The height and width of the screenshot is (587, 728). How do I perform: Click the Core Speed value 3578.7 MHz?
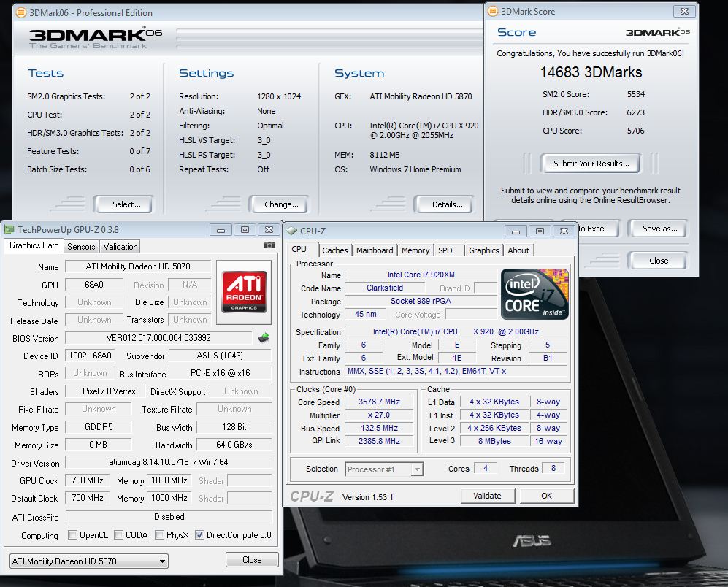coord(379,402)
